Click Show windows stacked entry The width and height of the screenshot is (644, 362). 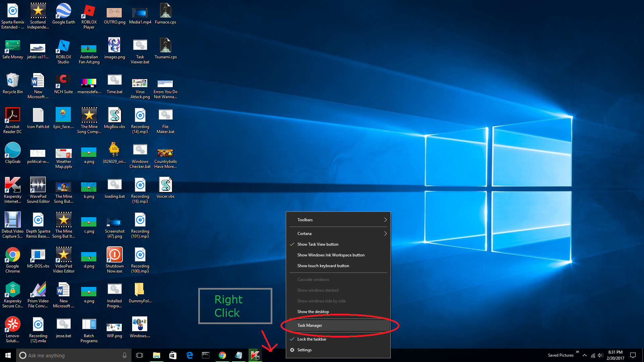pos(338,290)
